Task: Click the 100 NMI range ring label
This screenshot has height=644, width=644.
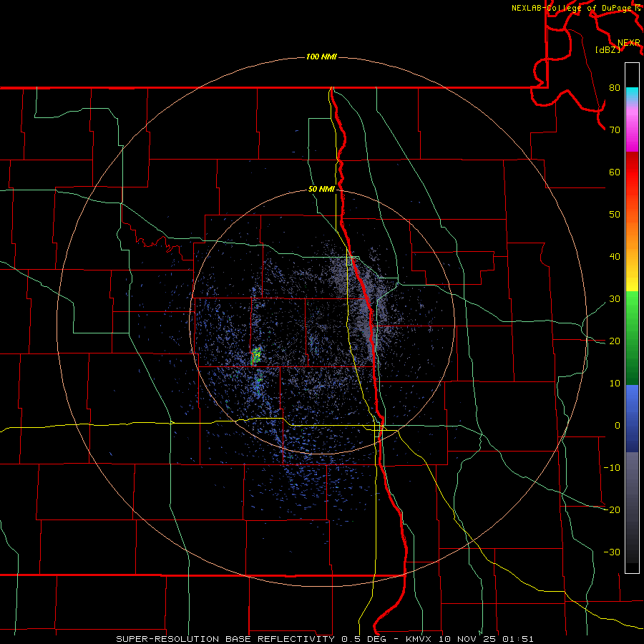Action: tap(321, 57)
